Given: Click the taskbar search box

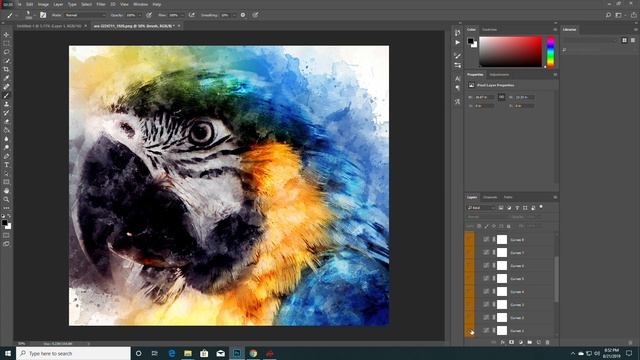Looking at the screenshot, I should tap(73, 353).
